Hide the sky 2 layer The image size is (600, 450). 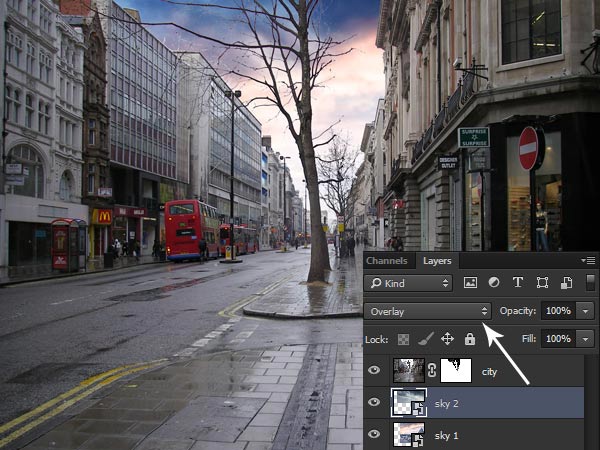coord(375,403)
